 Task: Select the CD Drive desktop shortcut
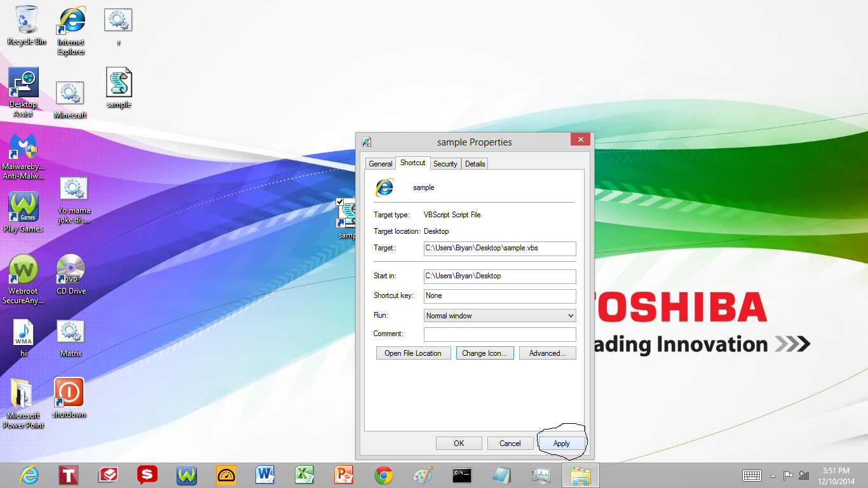tap(71, 274)
